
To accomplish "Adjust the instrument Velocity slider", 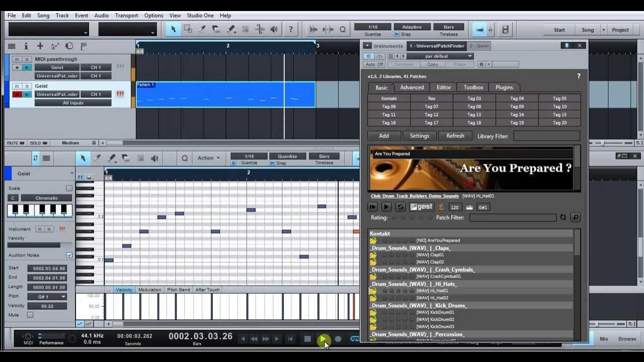I will click(x=40, y=245).
